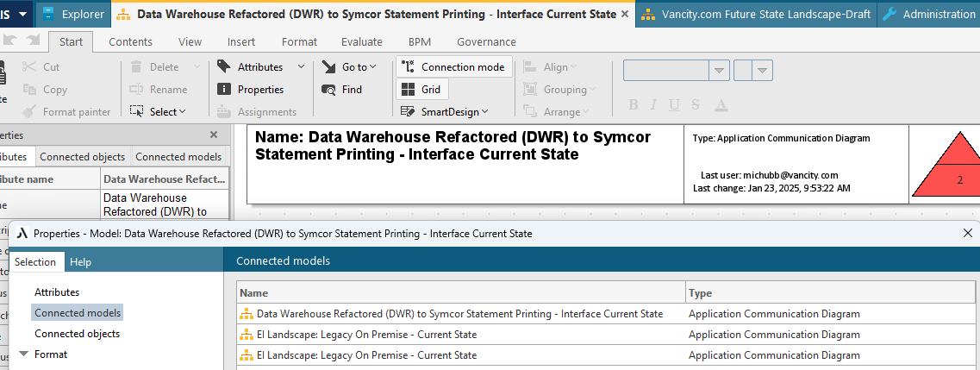Click the font color A icon
The image size is (980, 370).
(x=721, y=104)
